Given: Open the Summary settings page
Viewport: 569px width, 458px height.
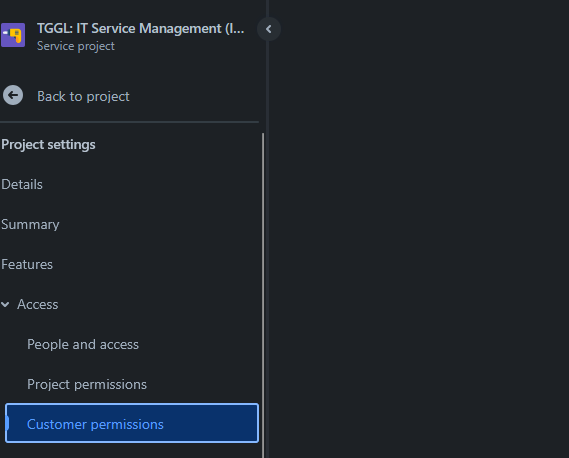Looking at the screenshot, I should click(30, 224).
